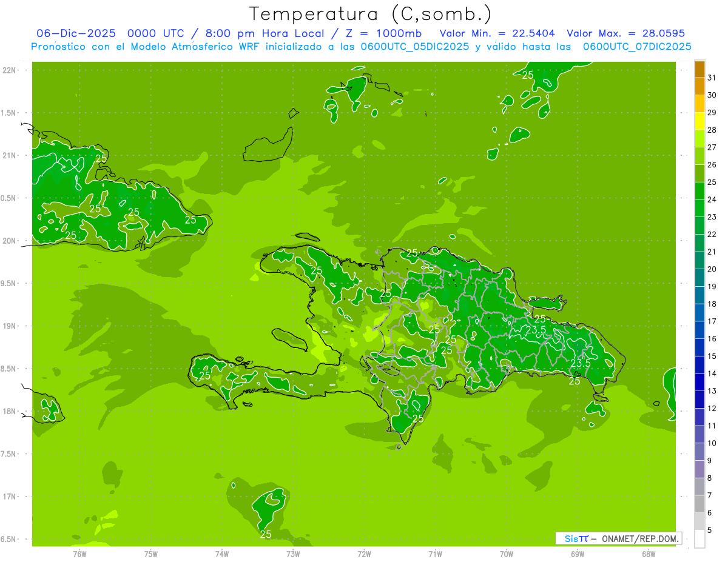Select the date text "06-Dic-2025"
Screen dimensions: 728x562
click(x=76, y=33)
